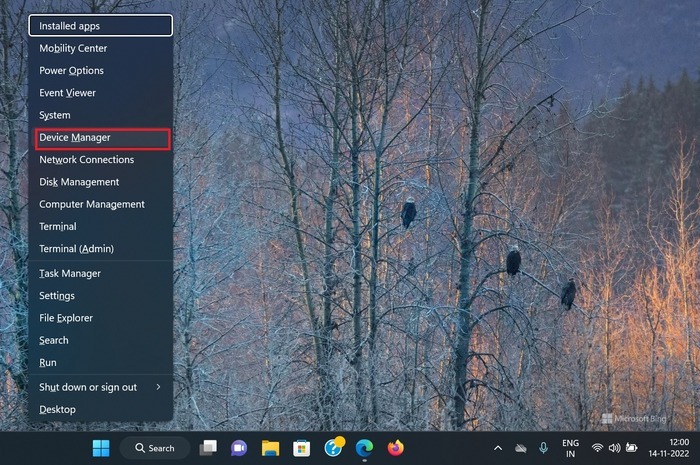Open Installed apps from the menu
Screen dimensions: 700x465
tap(100, 25)
